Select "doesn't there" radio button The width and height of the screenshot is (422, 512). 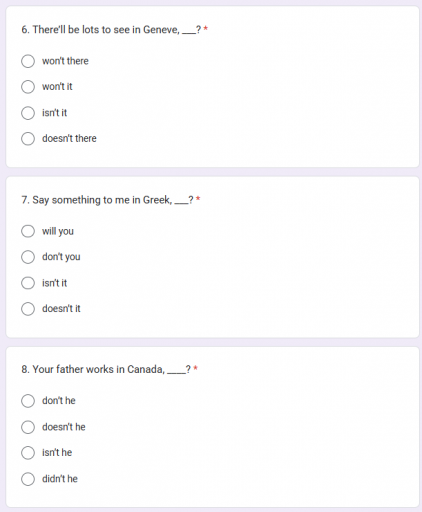28,139
